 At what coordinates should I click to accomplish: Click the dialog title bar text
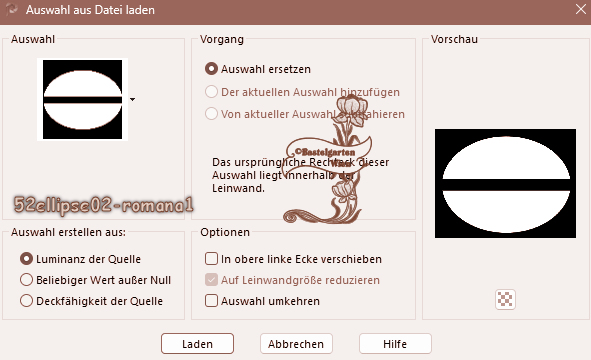coord(90,10)
